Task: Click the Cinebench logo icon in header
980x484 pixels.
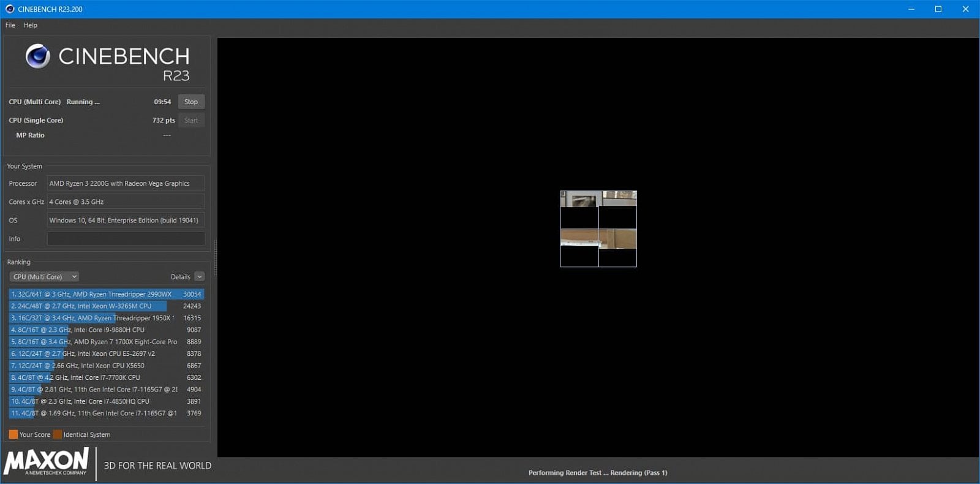Action: [x=38, y=56]
